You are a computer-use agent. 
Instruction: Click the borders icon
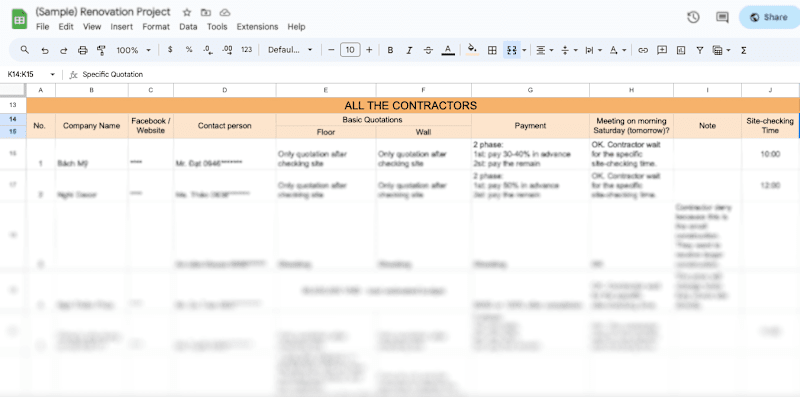pos(492,50)
